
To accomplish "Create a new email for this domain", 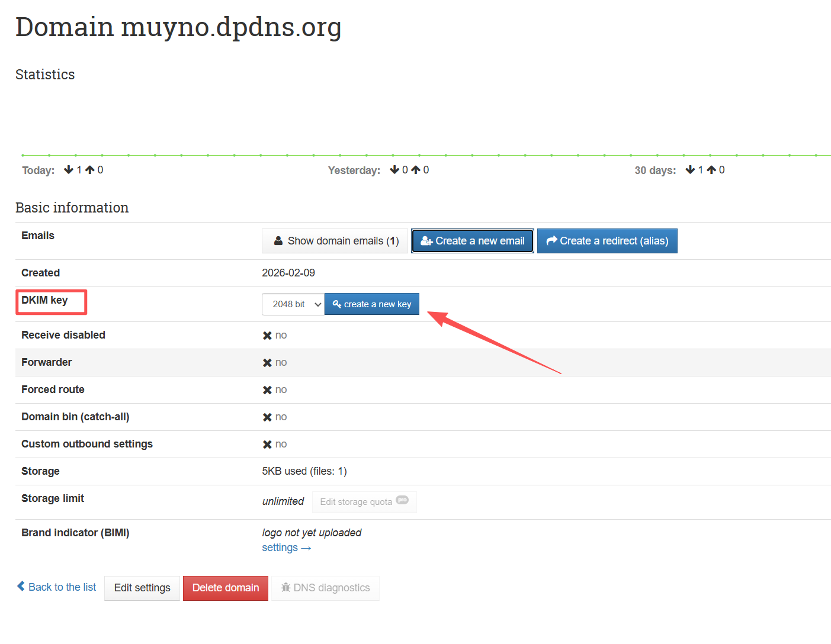I will [473, 241].
